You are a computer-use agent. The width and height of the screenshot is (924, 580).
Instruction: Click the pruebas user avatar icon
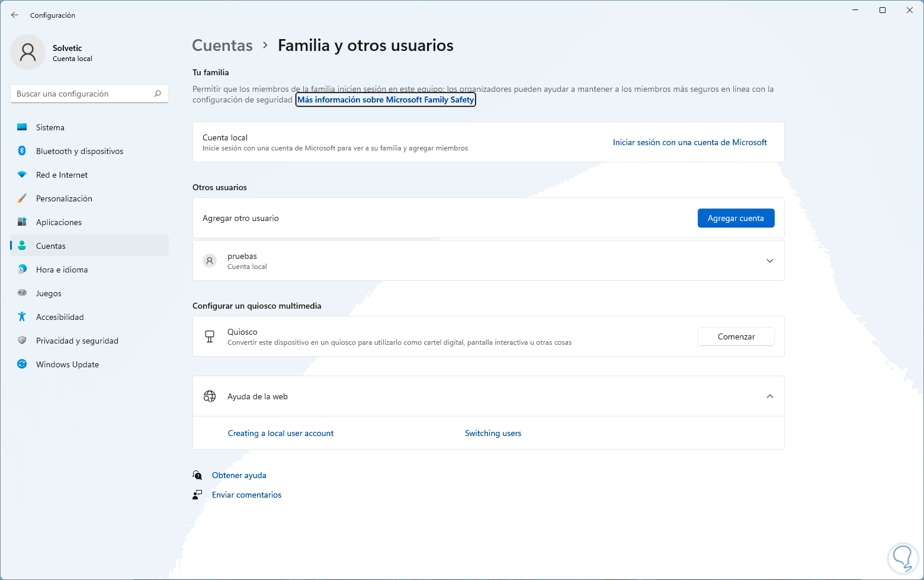click(x=210, y=261)
